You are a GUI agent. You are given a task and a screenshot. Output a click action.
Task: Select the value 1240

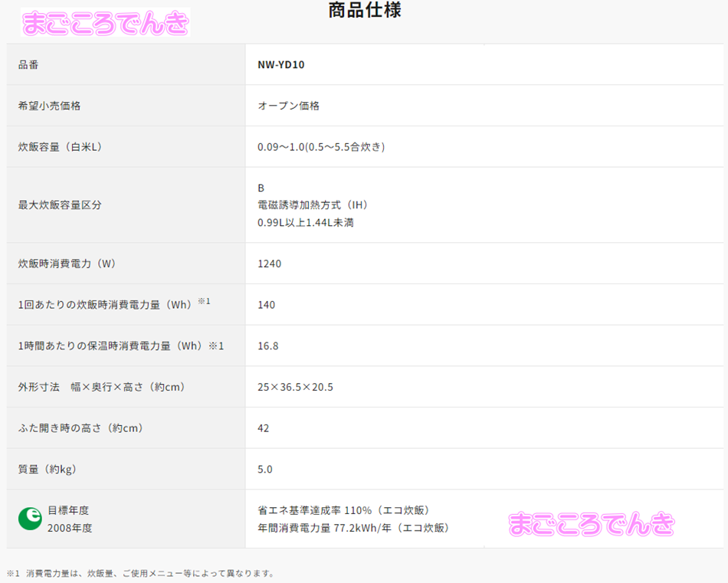269,264
